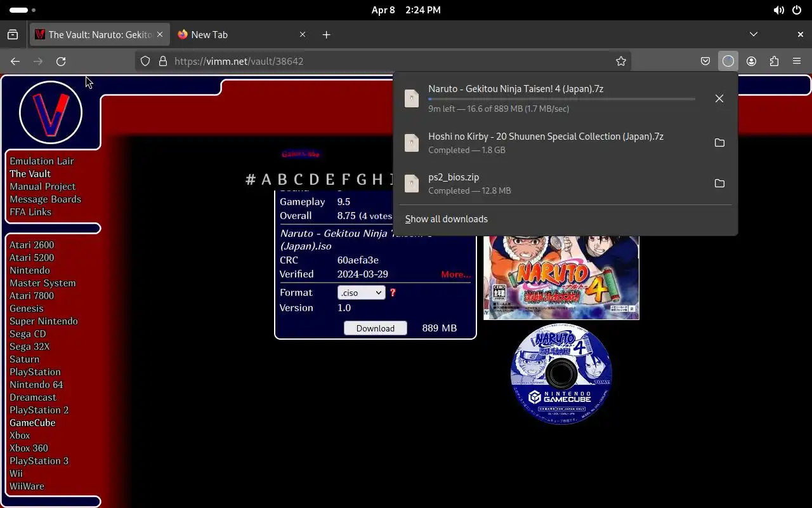Open folder for Hoshi no Kirby download
Screen dimensions: 812x508
pos(719,143)
